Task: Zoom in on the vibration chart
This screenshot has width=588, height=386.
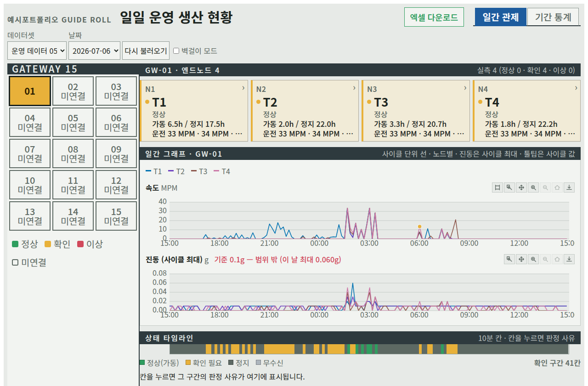Action: click(533, 259)
